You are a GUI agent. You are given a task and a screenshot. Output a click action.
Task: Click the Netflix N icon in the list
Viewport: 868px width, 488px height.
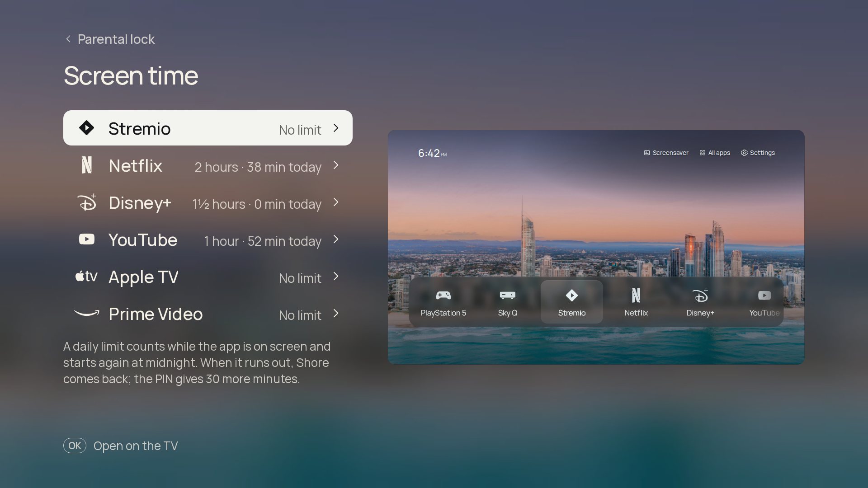(x=86, y=165)
